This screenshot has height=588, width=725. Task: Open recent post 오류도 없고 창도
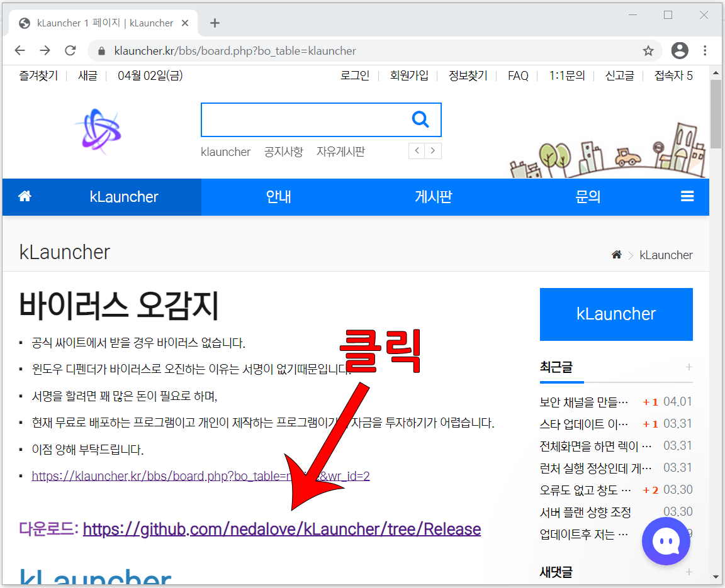585,490
